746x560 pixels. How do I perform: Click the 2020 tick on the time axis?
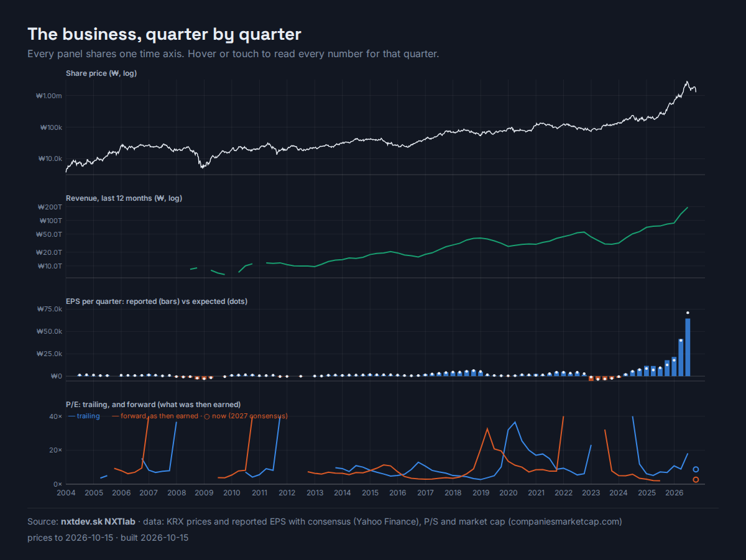tap(509, 493)
